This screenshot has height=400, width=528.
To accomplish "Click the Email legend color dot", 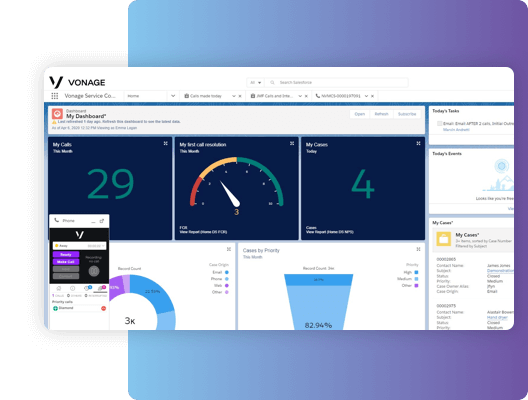I will pyautogui.click(x=227, y=272).
